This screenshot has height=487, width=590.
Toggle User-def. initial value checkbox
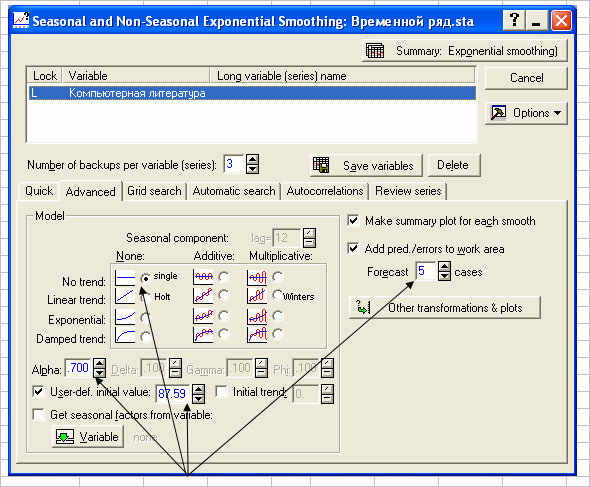(38, 391)
